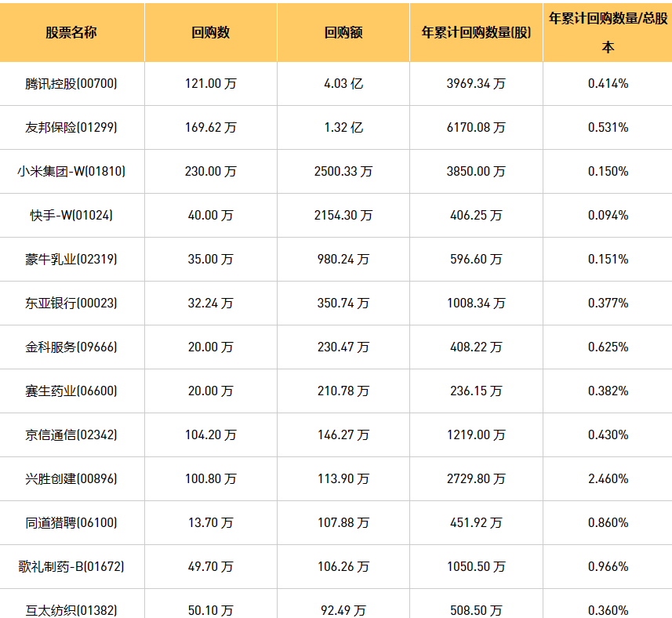The width and height of the screenshot is (672, 618).
Task: Click the 596.60 万 cumulative cell
Action: coord(476,260)
